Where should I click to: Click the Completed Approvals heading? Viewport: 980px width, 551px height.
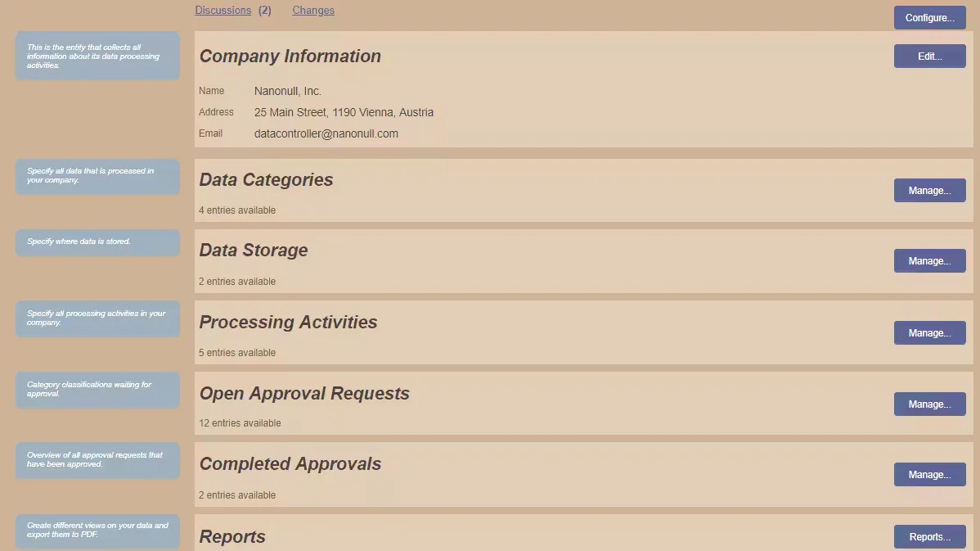pos(290,464)
